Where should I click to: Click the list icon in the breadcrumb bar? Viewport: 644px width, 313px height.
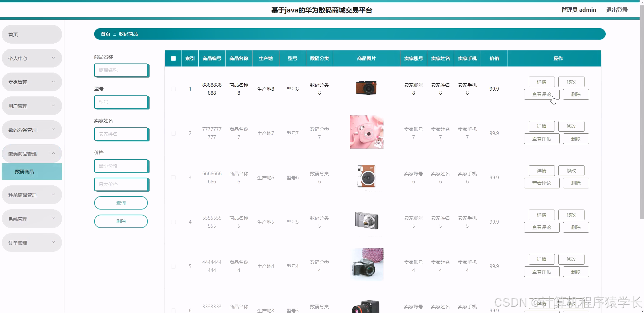pyautogui.click(x=114, y=34)
